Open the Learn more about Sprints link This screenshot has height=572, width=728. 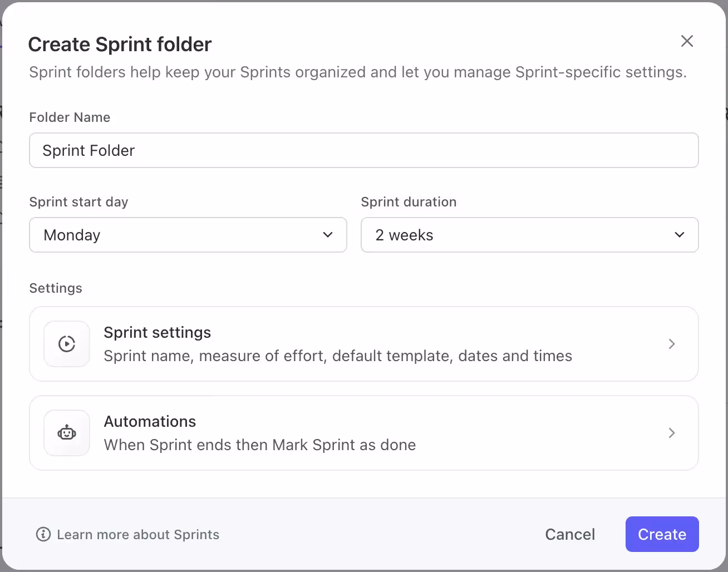point(138,534)
